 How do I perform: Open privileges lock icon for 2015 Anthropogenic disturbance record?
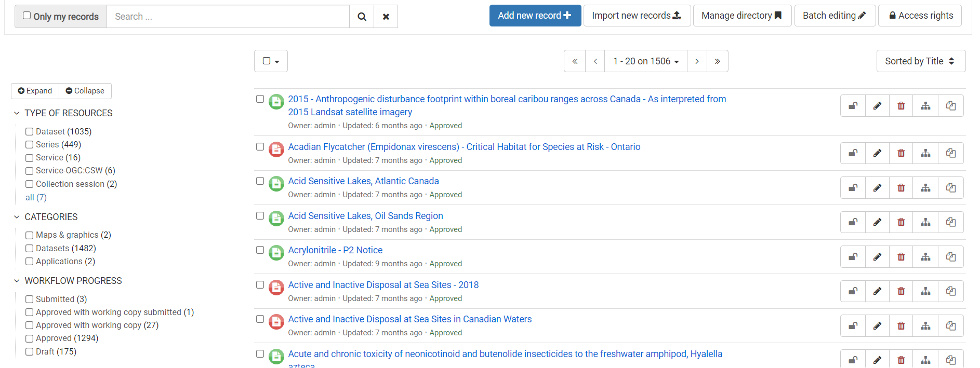coord(853,106)
